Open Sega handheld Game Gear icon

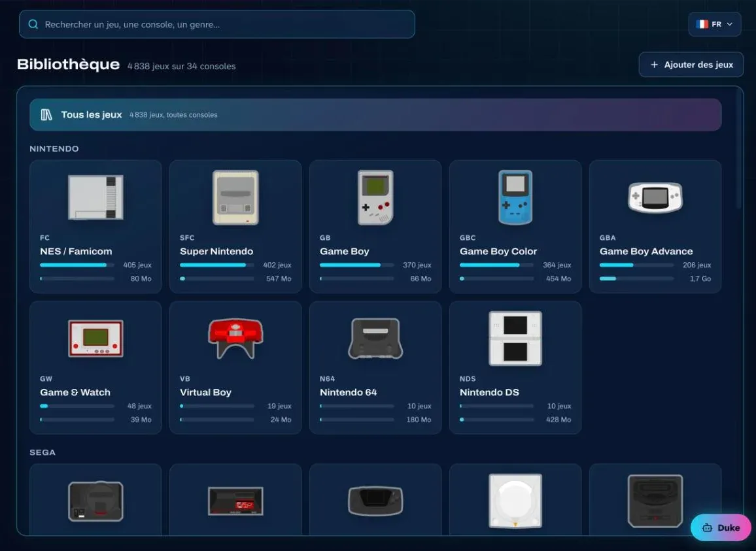coord(375,501)
